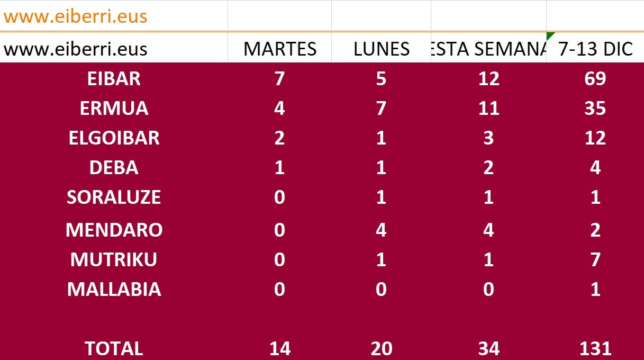Click the MALLABIA row label cell
The height and width of the screenshot is (360, 644).
(114, 290)
